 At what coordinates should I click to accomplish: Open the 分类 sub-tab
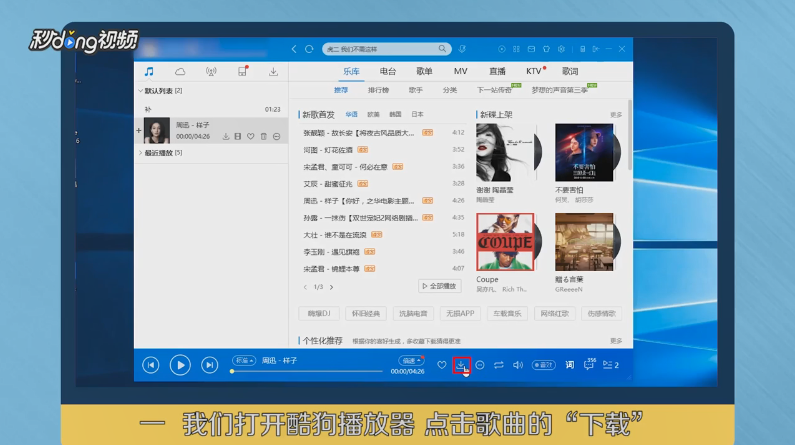[x=450, y=90]
